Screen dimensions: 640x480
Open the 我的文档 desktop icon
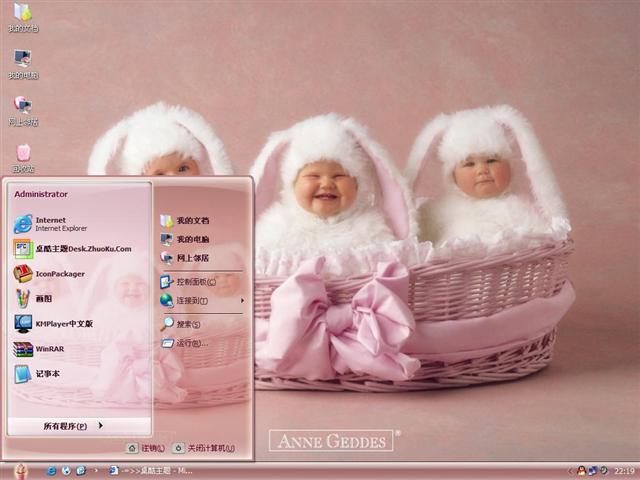click(x=23, y=16)
